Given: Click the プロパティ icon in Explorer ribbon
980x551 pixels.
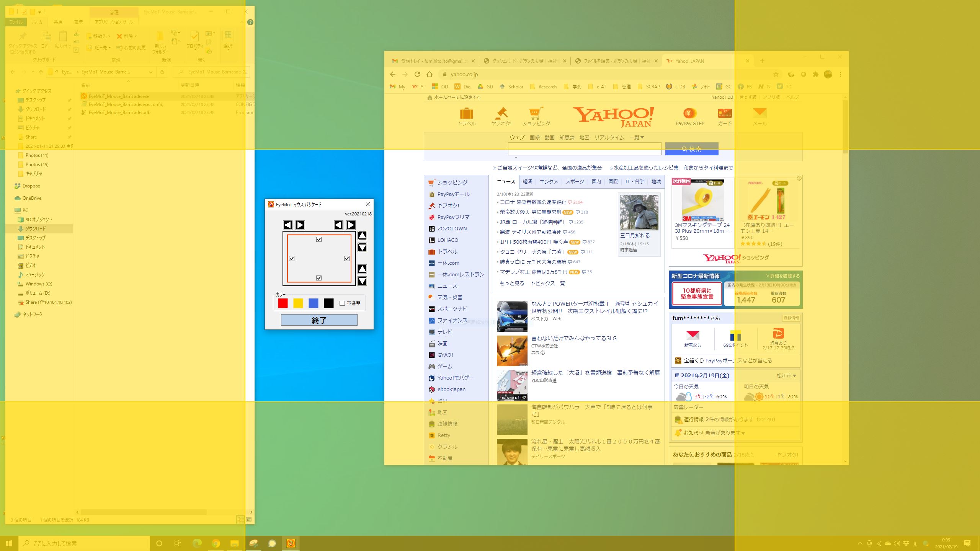Looking at the screenshot, I should (x=195, y=41).
